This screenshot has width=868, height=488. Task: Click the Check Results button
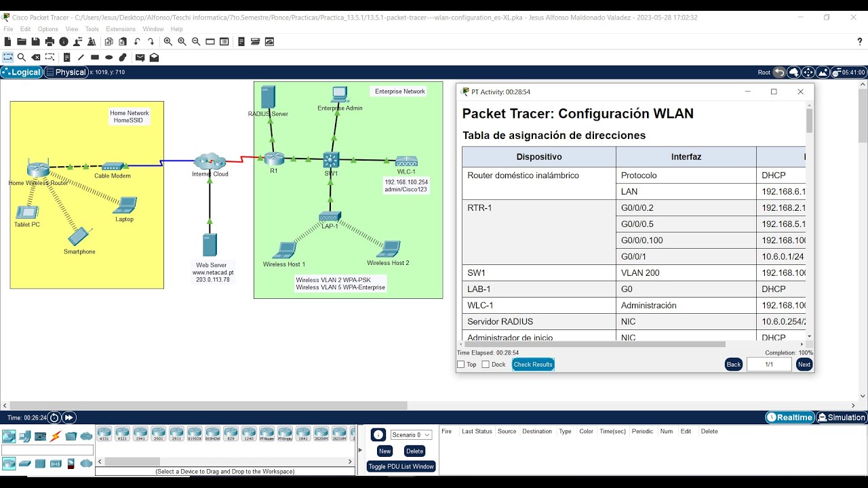click(533, 365)
